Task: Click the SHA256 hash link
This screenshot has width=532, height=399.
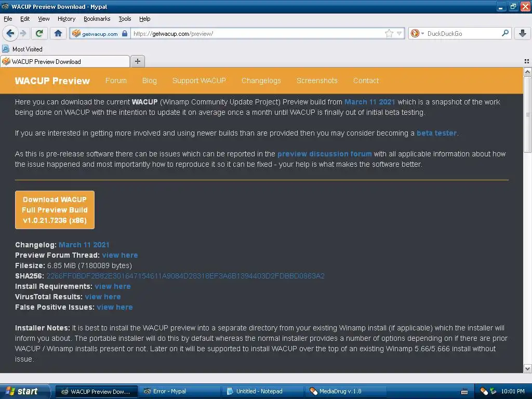Action: point(185,276)
